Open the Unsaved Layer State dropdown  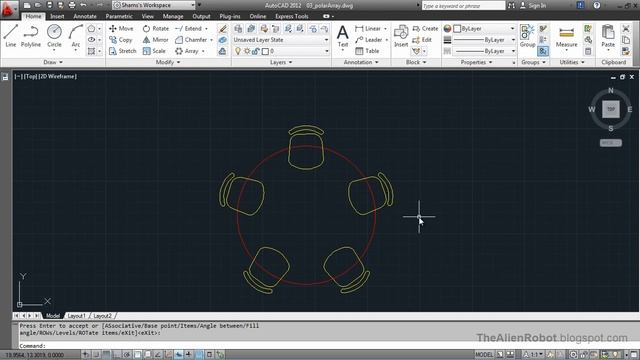(281, 40)
